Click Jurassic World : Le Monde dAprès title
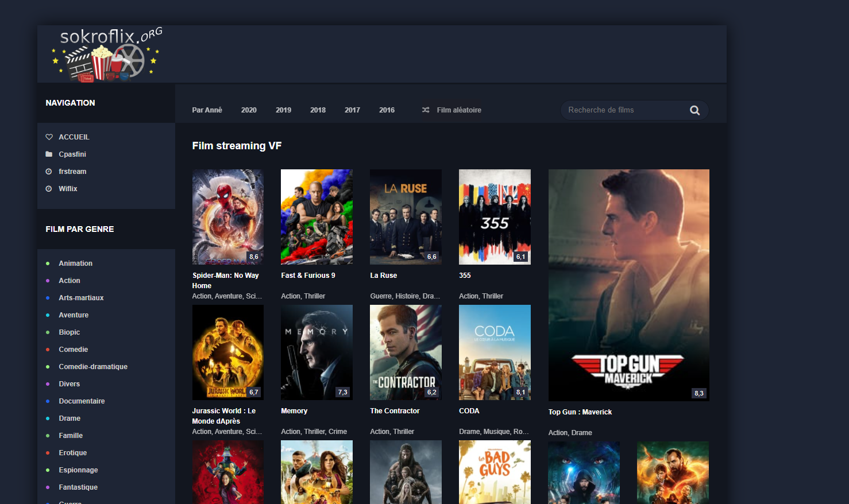This screenshot has width=849, height=504. point(224,416)
